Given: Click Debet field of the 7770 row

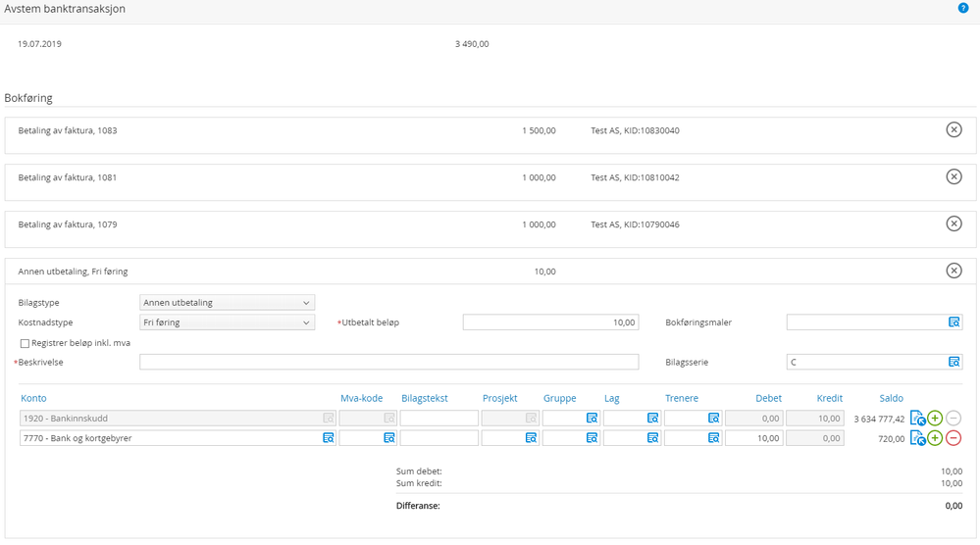Looking at the screenshot, I should pyautogui.click(x=753, y=438).
